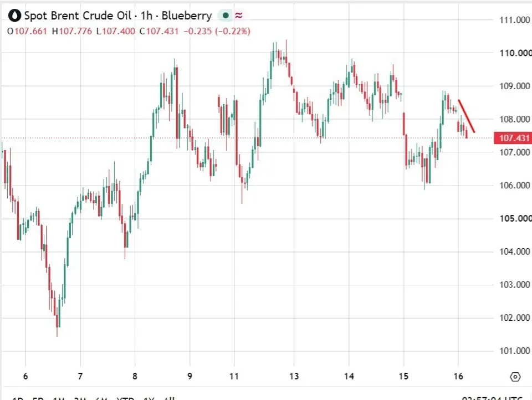The image size is (532, 400).
Task: Click the 110.000 price axis label
Action: 515,53
